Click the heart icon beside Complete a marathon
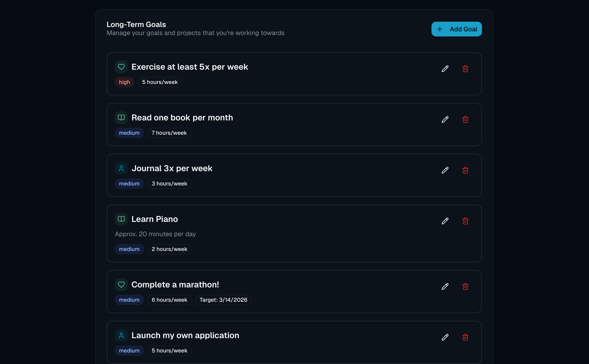This screenshot has height=364, width=589. (121, 285)
